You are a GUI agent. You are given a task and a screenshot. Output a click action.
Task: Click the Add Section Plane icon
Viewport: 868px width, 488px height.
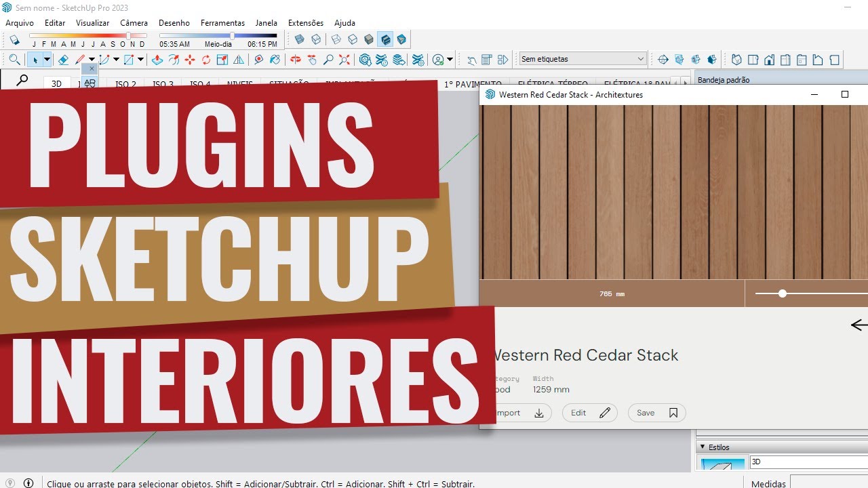(664, 60)
